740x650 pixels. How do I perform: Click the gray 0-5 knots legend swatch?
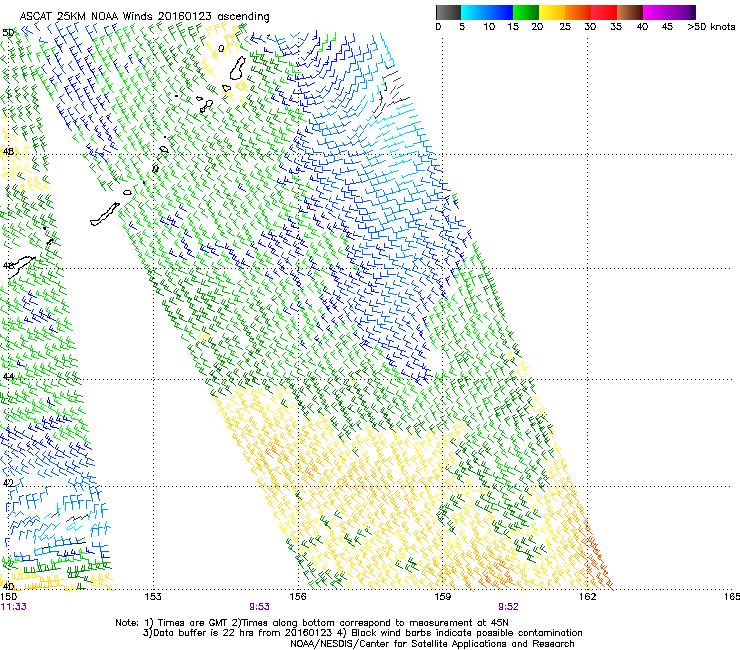pyautogui.click(x=448, y=12)
